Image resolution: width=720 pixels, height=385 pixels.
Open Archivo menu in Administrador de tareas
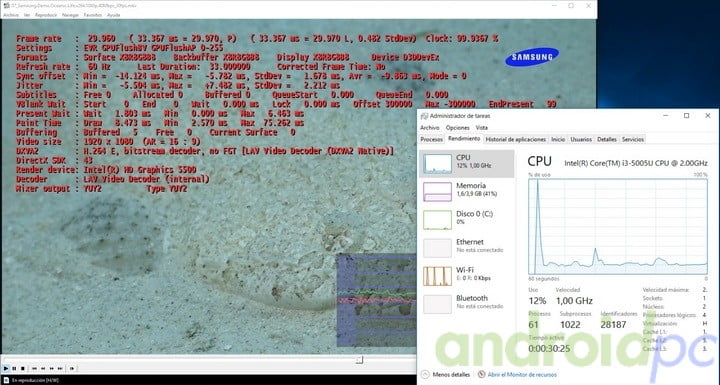pyautogui.click(x=430, y=128)
